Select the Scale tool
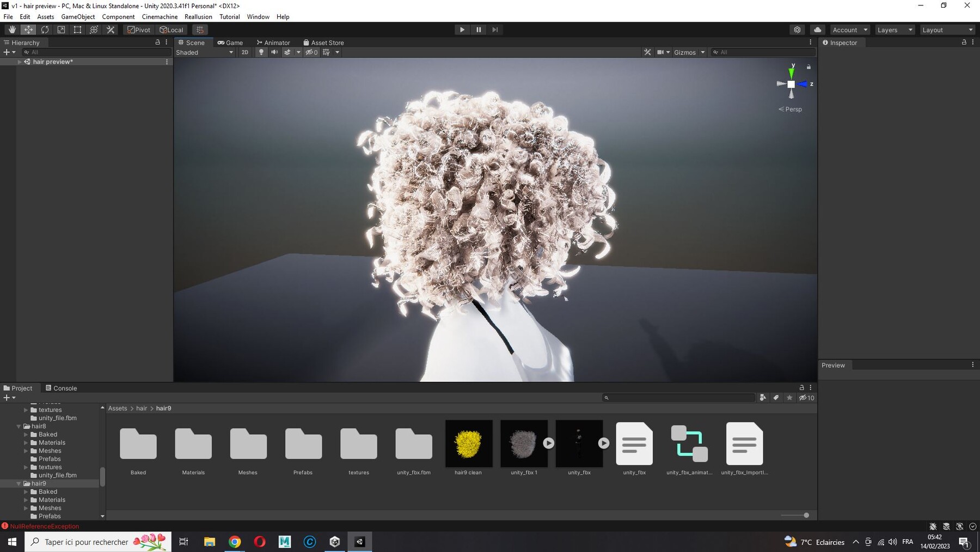 tap(61, 30)
